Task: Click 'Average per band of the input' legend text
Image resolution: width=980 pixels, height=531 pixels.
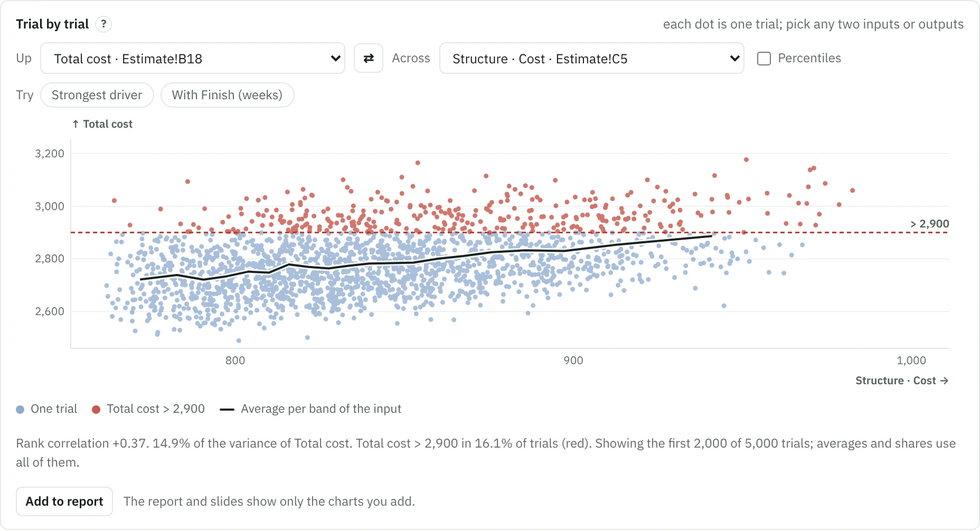Action: 321,409
